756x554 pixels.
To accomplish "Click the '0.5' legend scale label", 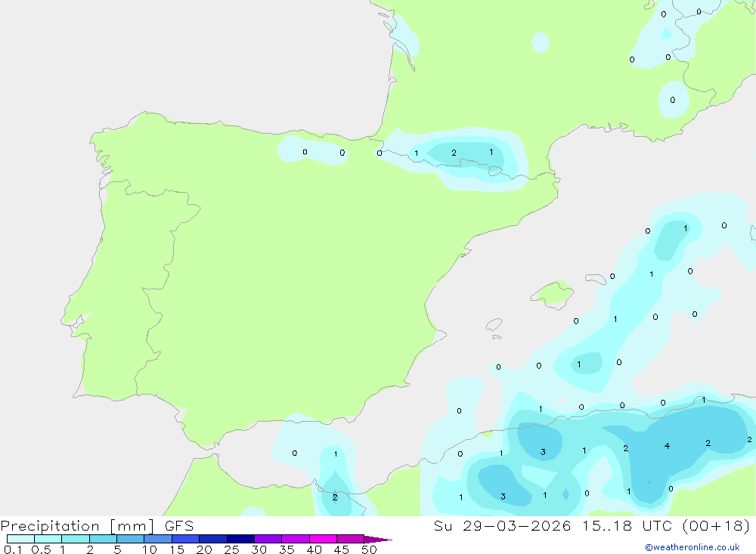I will click(41, 549).
